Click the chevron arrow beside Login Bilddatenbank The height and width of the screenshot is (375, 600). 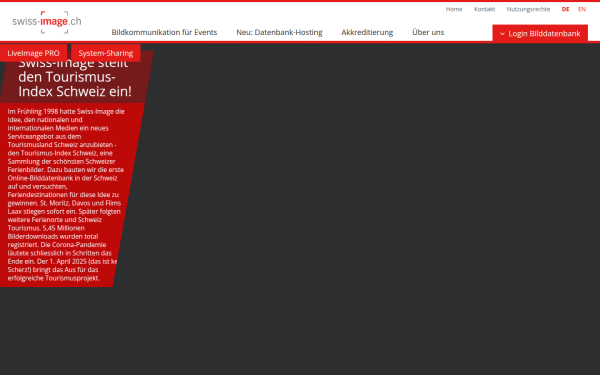tap(502, 34)
